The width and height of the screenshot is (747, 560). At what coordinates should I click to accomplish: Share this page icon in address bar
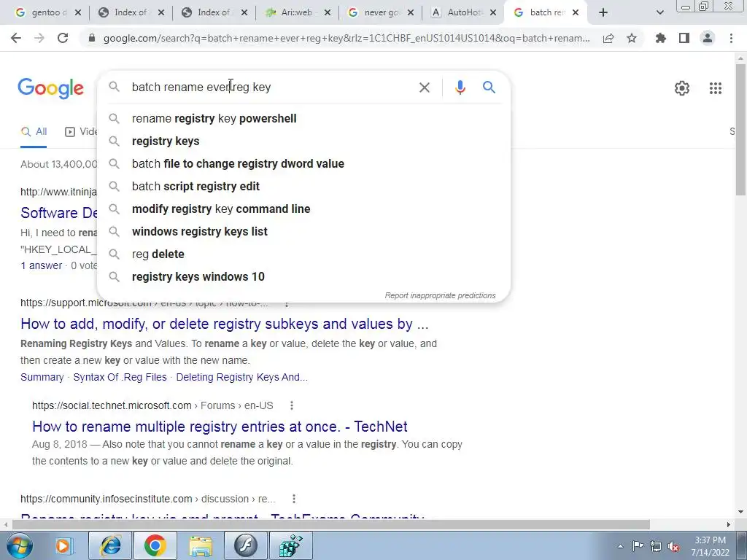[x=608, y=38]
